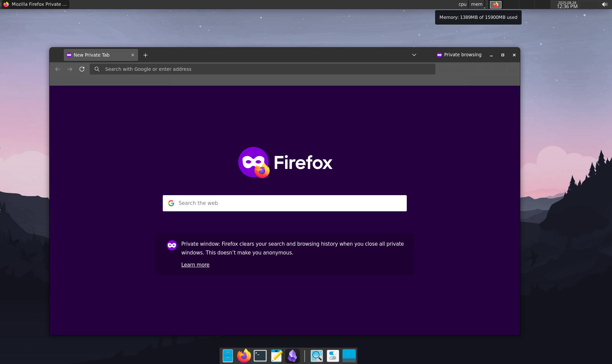Click the private window notice text
Image resolution: width=612 pixels, height=364 pixels.
(293, 248)
